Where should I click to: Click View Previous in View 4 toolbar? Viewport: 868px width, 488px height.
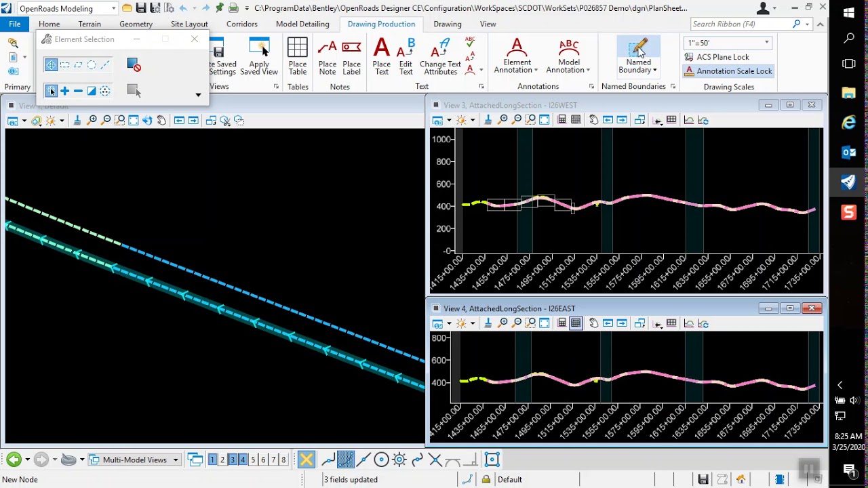(x=608, y=323)
